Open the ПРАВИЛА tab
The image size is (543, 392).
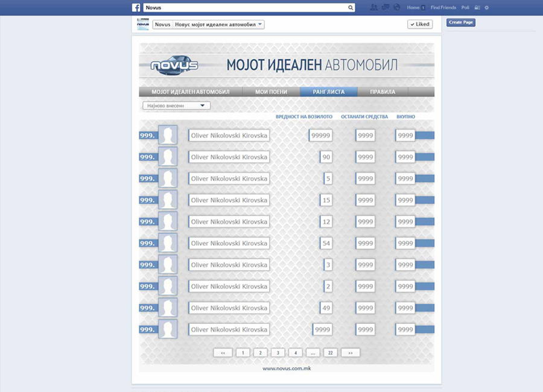click(383, 92)
